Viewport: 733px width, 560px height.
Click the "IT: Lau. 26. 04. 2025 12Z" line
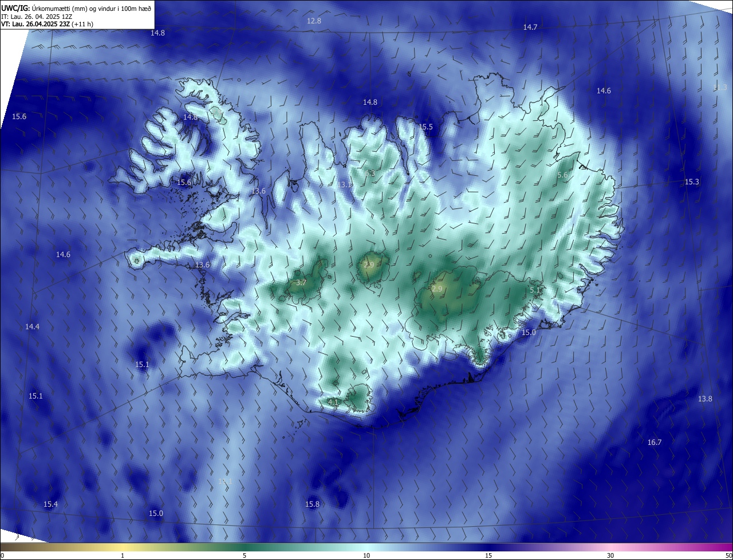(x=37, y=16)
